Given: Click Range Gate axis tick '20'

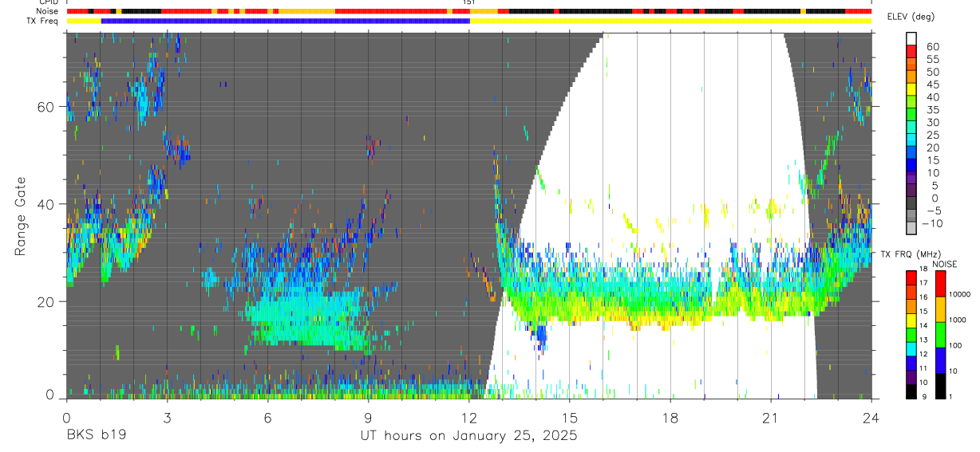Looking at the screenshot, I should (x=46, y=301).
